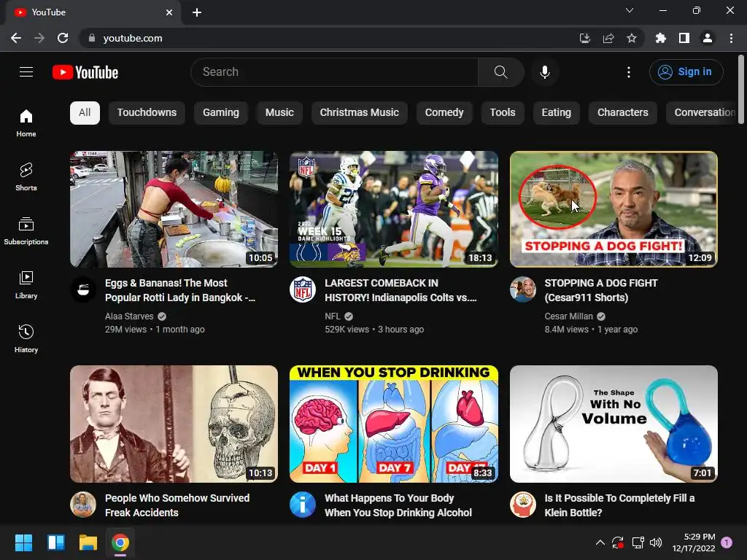
Task: Play When You Stop Drinking thumbnail
Action: pos(394,424)
